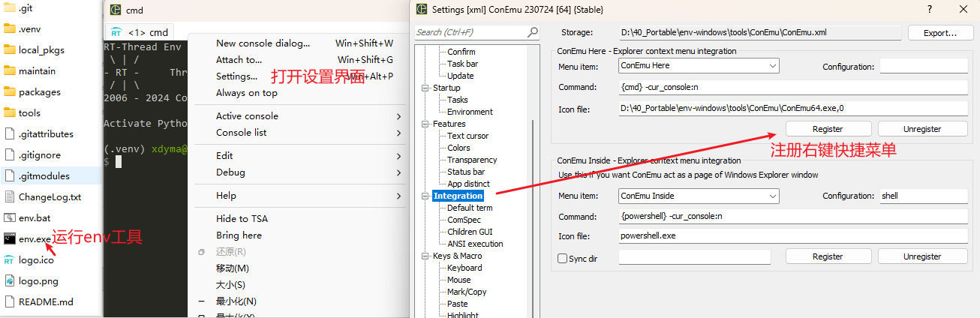Enable the Sync dir checkbox
Screen dimensions: 980x318
click(562, 258)
